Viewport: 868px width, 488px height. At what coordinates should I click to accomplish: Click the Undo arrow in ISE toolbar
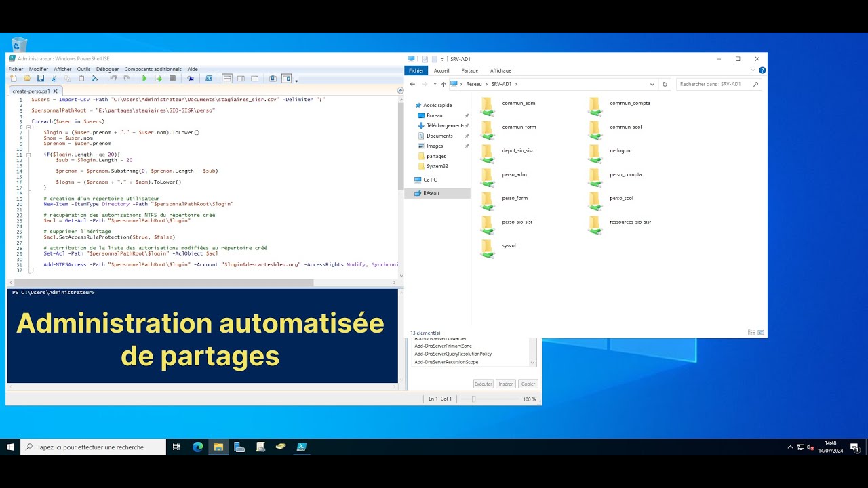[x=113, y=79]
